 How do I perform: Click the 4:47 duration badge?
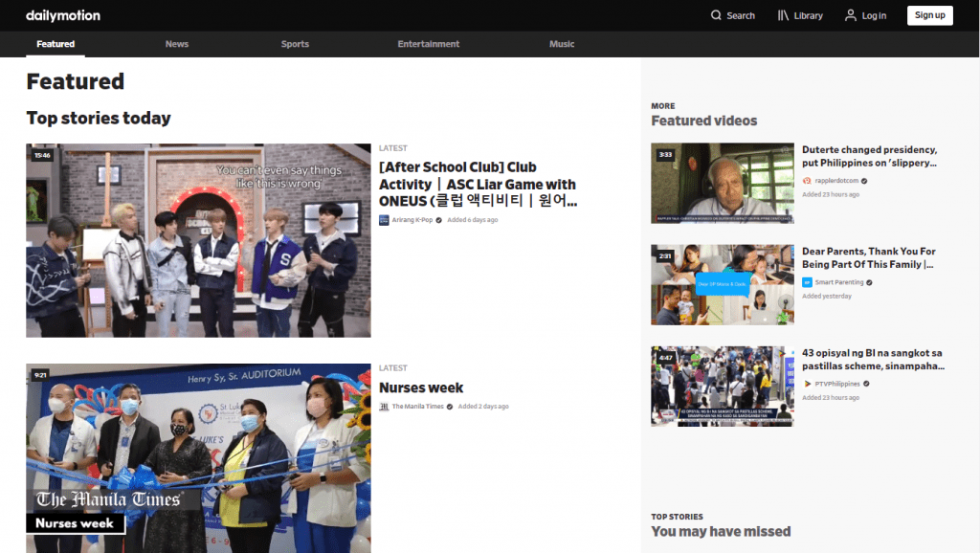666,358
